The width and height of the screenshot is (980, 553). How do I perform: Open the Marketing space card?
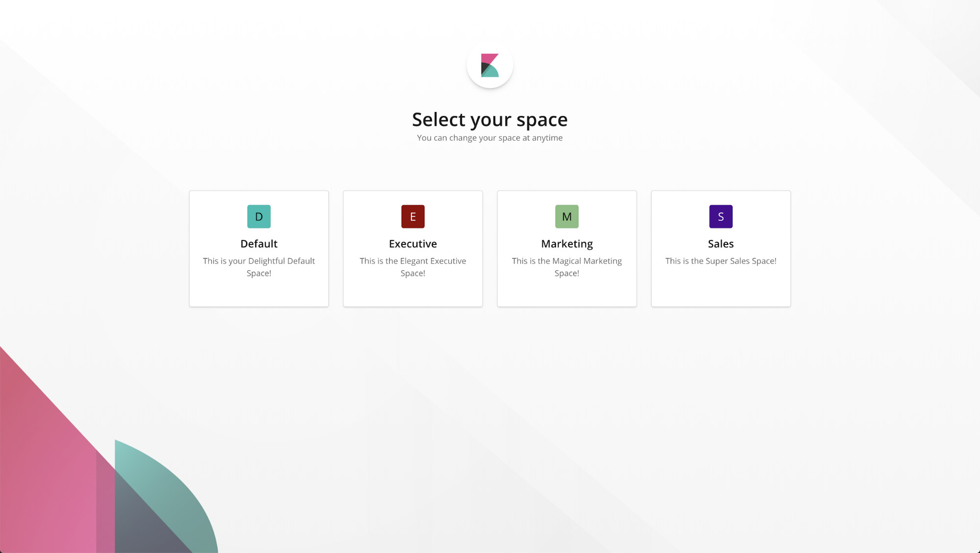(x=567, y=248)
